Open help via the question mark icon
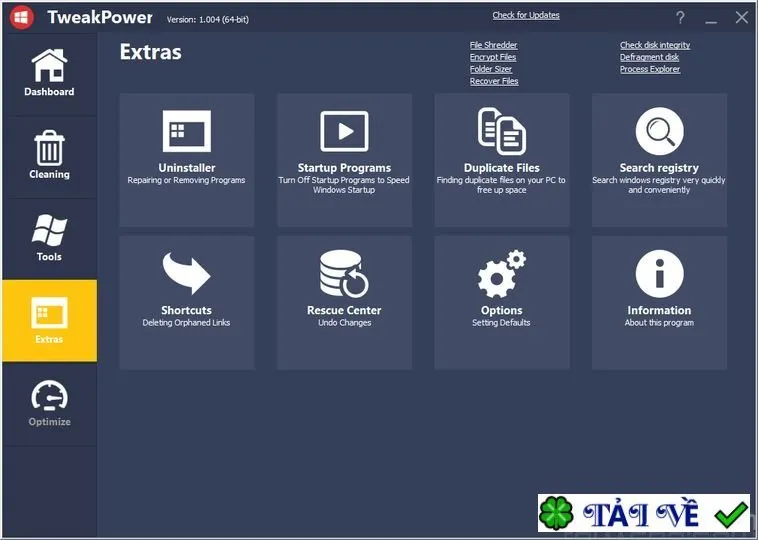Viewport: 758px width, 540px height. tap(680, 18)
